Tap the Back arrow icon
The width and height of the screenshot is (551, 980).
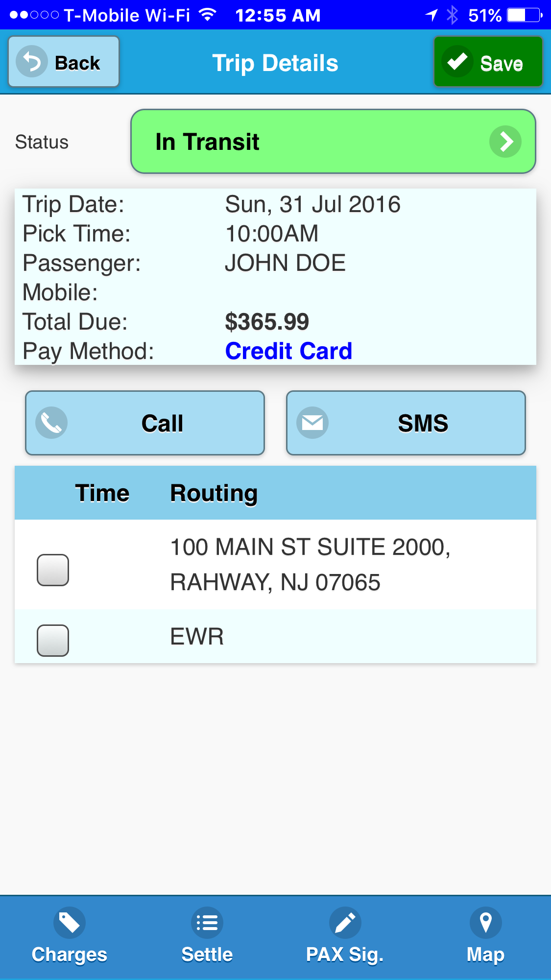(x=32, y=62)
